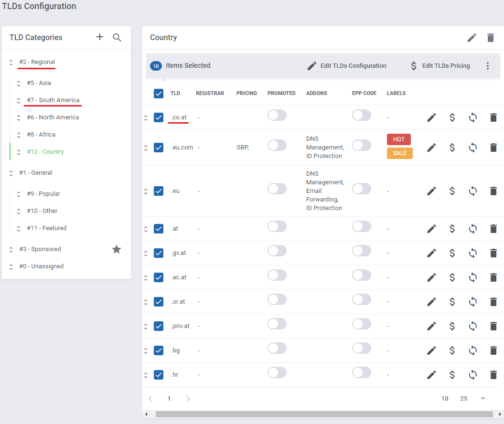Enable Promoted toggle for .co.at
This screenshot has height=424, width=504.
click(277, 116)
